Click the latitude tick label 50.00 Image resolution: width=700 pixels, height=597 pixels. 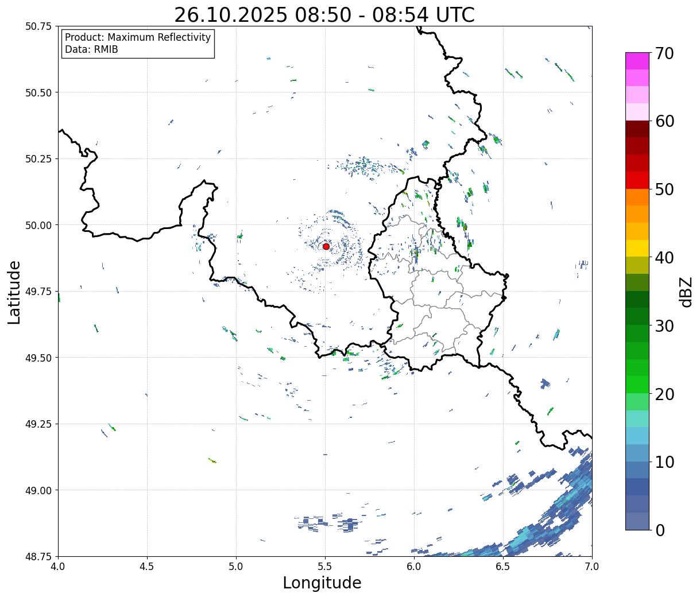[38, 225]
